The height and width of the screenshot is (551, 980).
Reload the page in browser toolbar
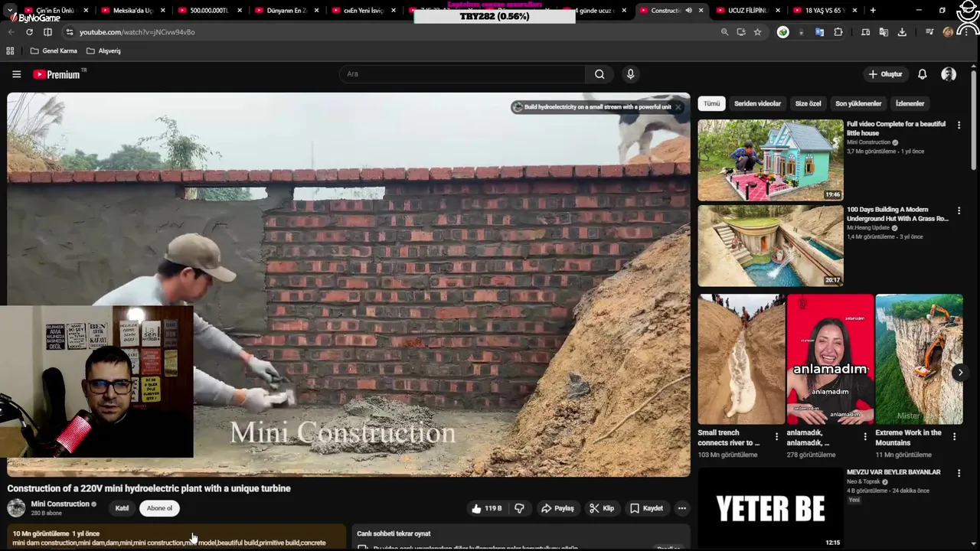coord(29,32)
